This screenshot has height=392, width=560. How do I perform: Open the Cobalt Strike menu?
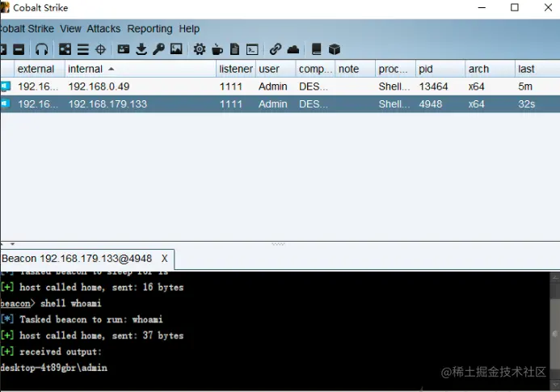(27, 28)
